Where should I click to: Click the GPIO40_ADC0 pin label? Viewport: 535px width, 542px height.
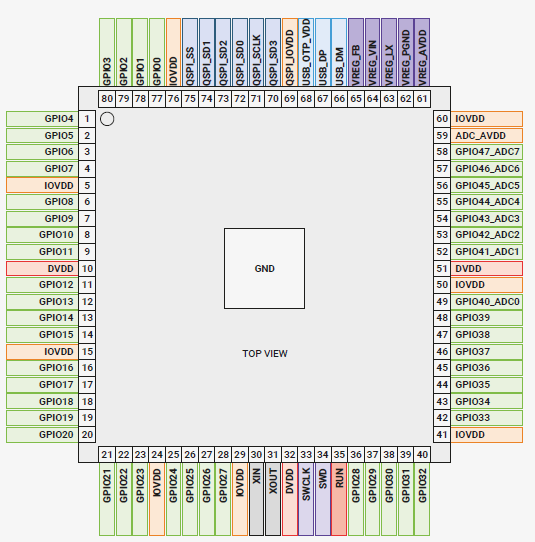coord(487,301)
